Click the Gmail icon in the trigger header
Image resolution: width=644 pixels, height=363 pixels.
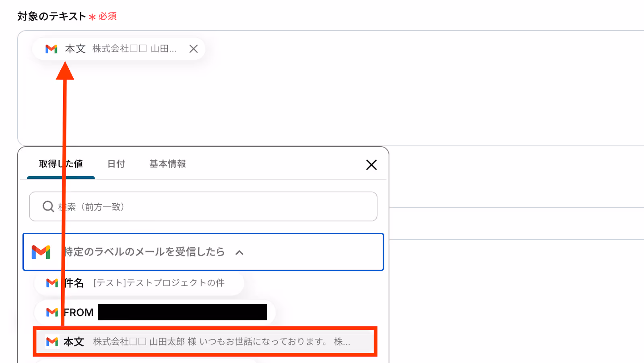41,252
